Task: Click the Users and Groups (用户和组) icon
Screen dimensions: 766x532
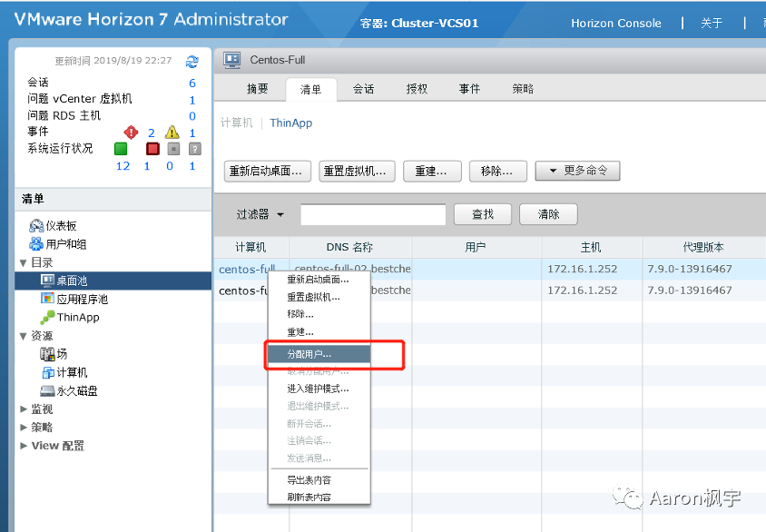Action: 36,244
